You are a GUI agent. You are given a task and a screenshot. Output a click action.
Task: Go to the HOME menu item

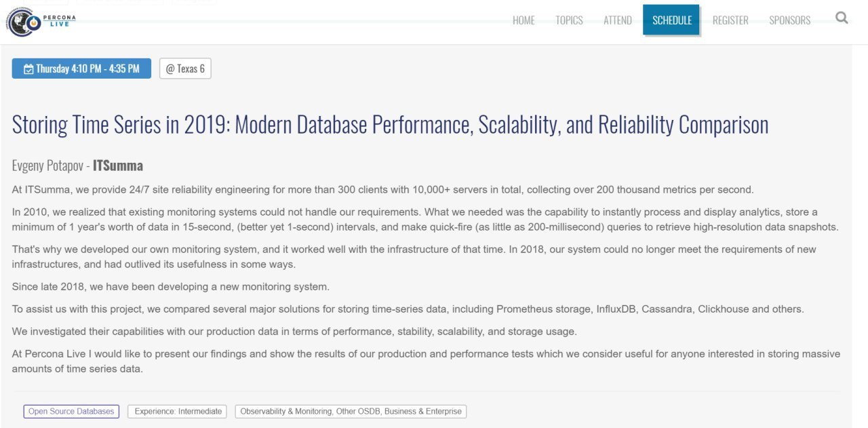click(524, 20)
